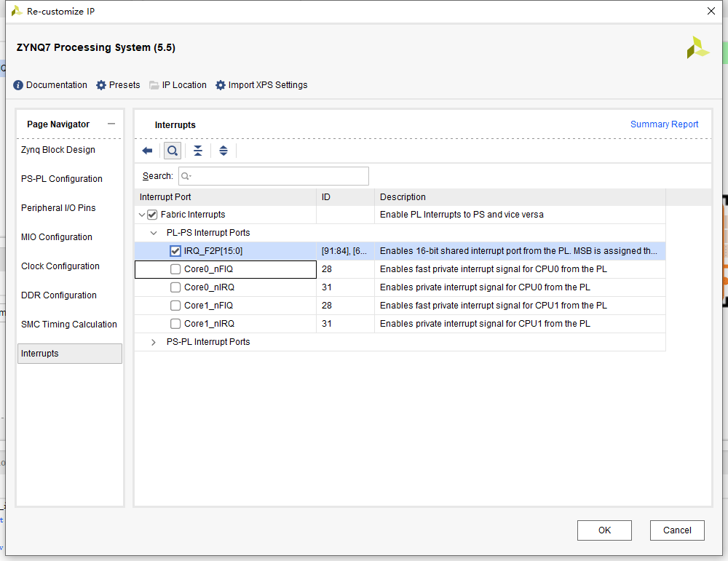This screenshot has height=561, width=728.
Task: Click the Presets label
Action: 124,85
